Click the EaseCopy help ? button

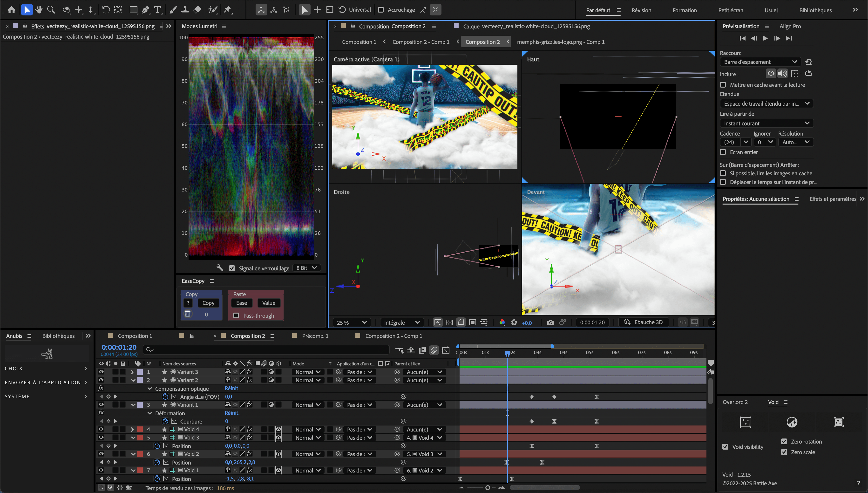[188, 303]
